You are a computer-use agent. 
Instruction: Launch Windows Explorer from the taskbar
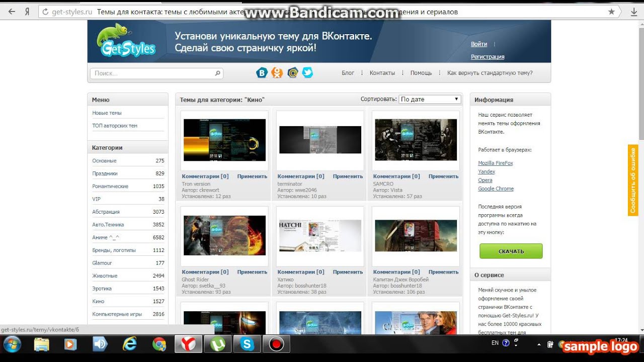41,344
